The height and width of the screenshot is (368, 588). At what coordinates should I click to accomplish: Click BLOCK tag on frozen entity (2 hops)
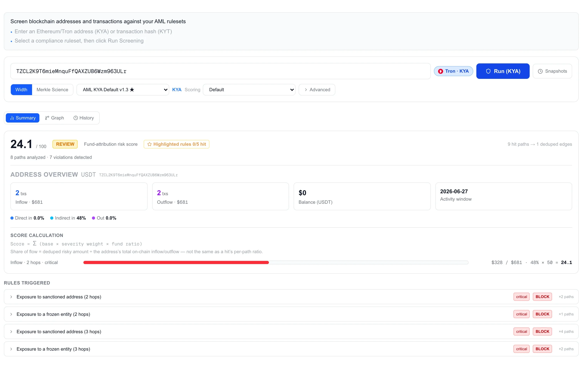(x=542, y=314)
